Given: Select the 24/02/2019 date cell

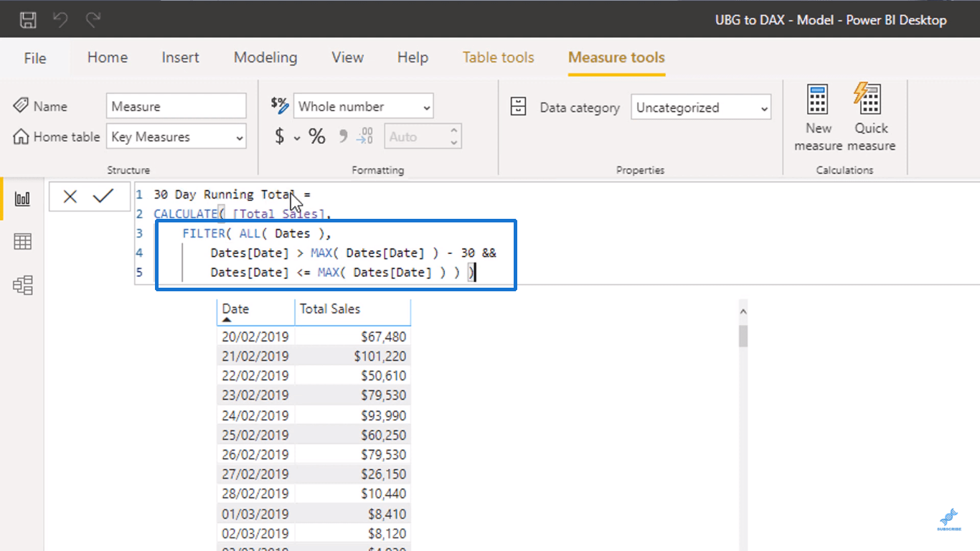Looking at the screenshot, I should pyautogui.click(x=255, y=415).
